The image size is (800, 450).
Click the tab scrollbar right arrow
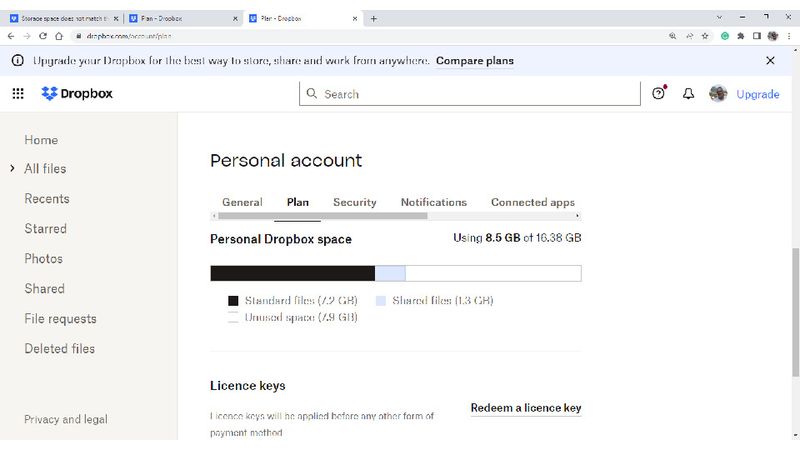(578, 216)
